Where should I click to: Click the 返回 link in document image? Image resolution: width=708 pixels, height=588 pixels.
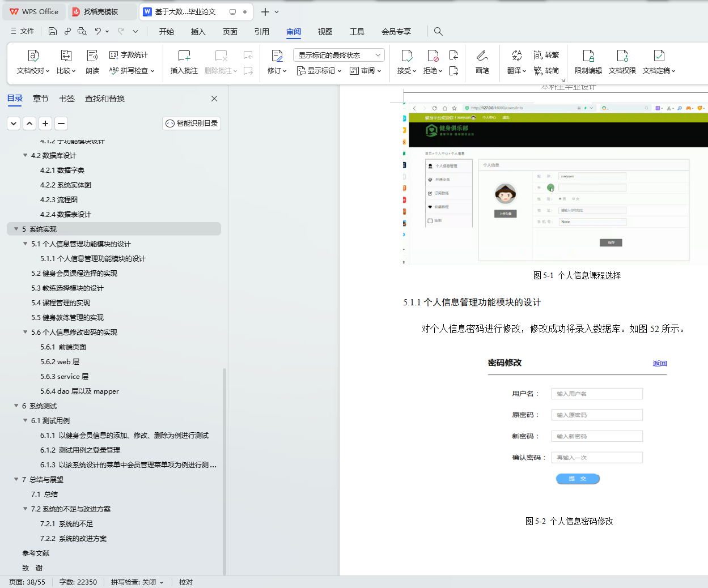tap(660, 364)
